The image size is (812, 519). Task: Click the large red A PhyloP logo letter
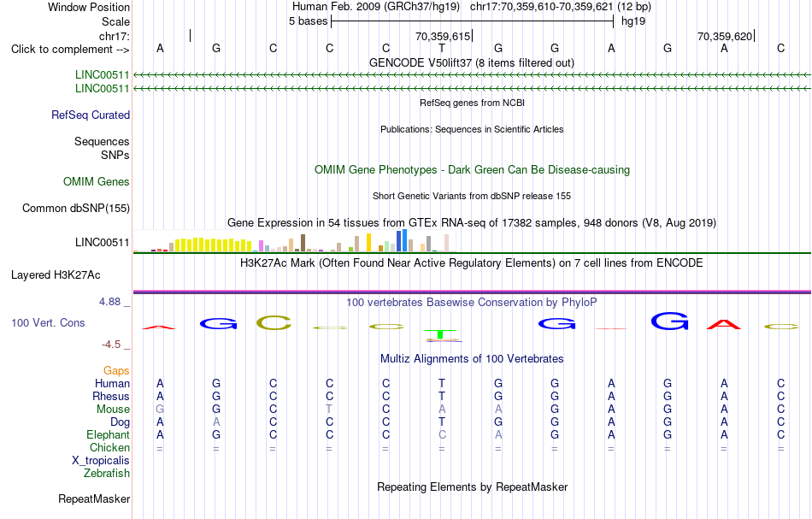(724, 325)
